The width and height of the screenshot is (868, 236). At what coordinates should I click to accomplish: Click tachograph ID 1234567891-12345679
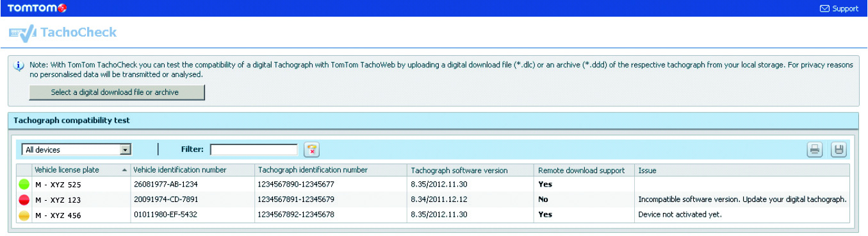(295, 199)
